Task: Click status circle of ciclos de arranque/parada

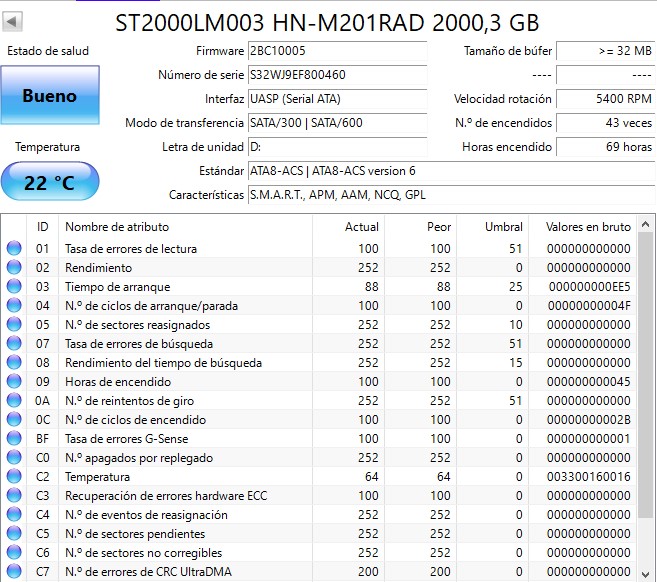Action: click(14, 305)
